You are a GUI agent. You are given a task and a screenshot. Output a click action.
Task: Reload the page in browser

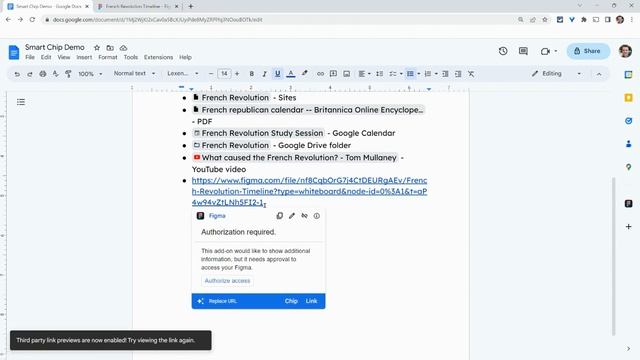coord(32,20)
